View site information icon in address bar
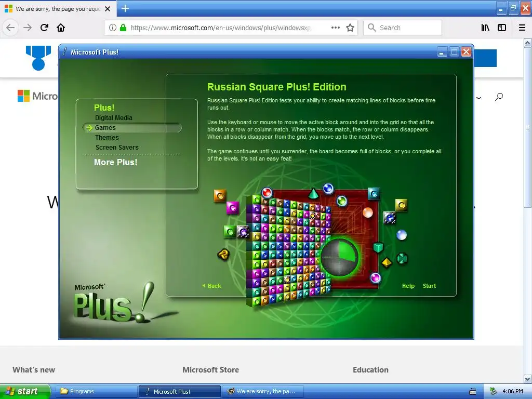 pyautogui.click(x=113, y=28)
